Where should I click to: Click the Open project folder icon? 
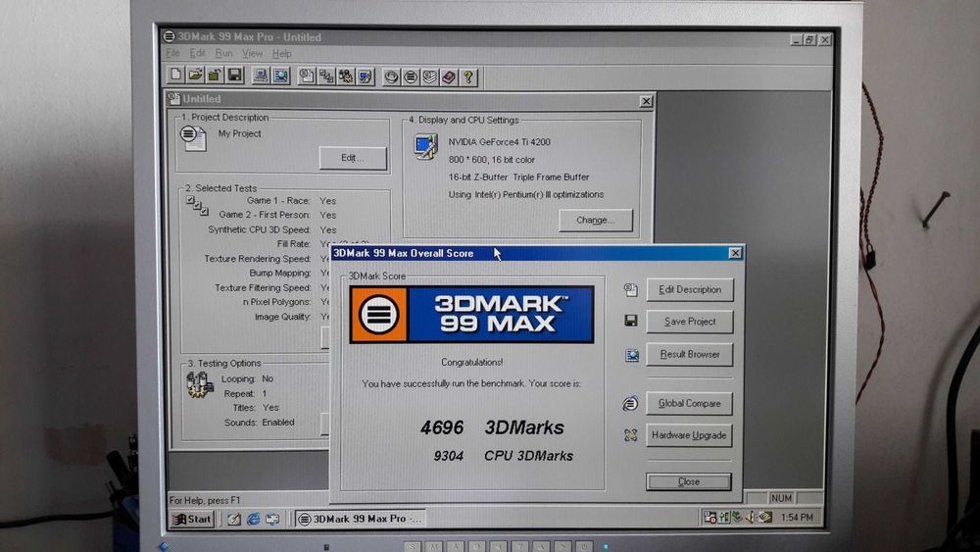[196, 75]
